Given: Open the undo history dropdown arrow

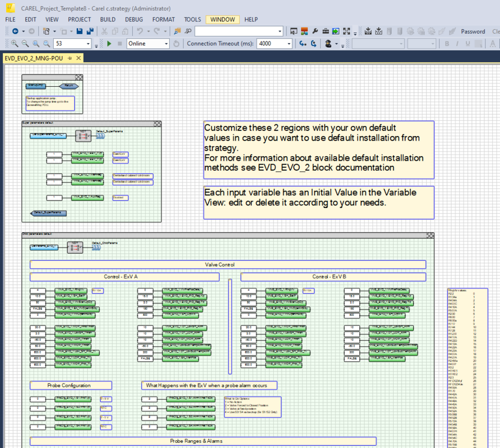Looking at the screenshot, I should (x=149, y=31).
